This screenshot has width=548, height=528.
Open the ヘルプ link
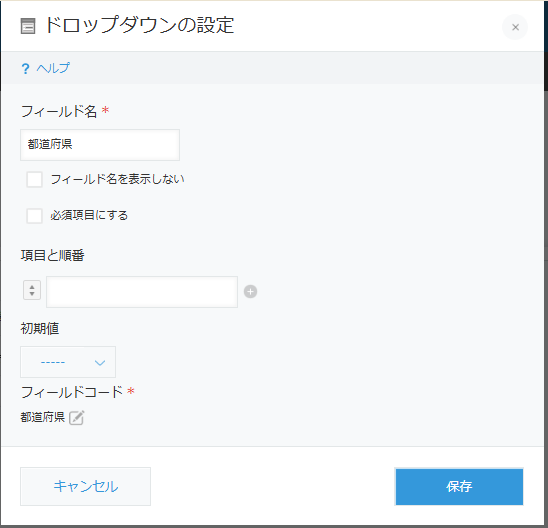[x=53, y=68]
